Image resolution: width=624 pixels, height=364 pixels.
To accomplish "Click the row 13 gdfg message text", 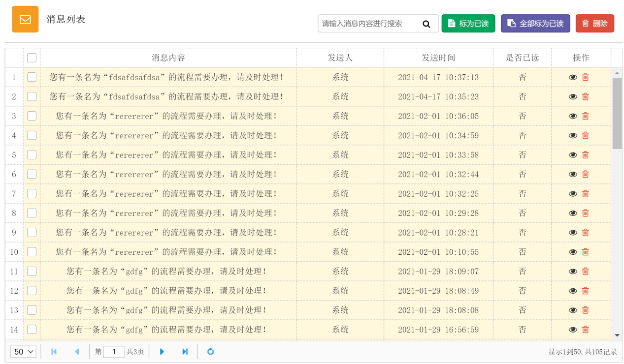I will 166,310.
